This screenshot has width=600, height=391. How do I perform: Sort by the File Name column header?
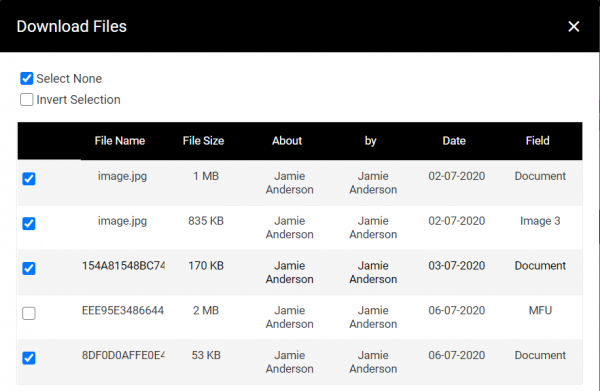tap(120, 141)
